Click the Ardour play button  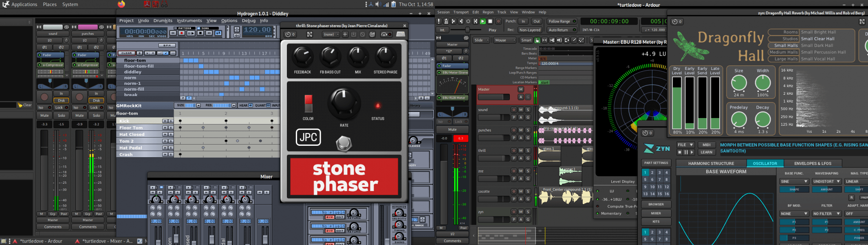point(483,21)
